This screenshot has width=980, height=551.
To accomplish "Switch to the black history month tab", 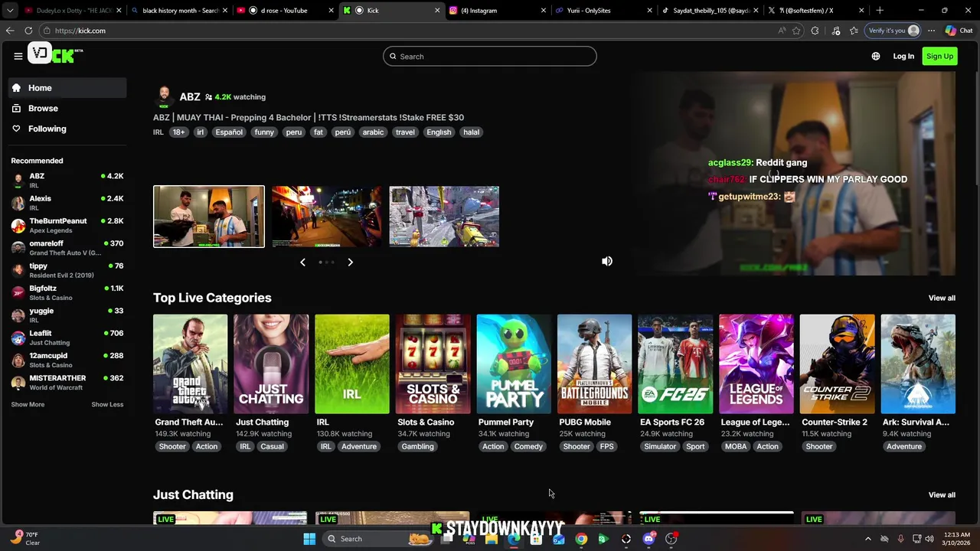I will click(181, 10).
